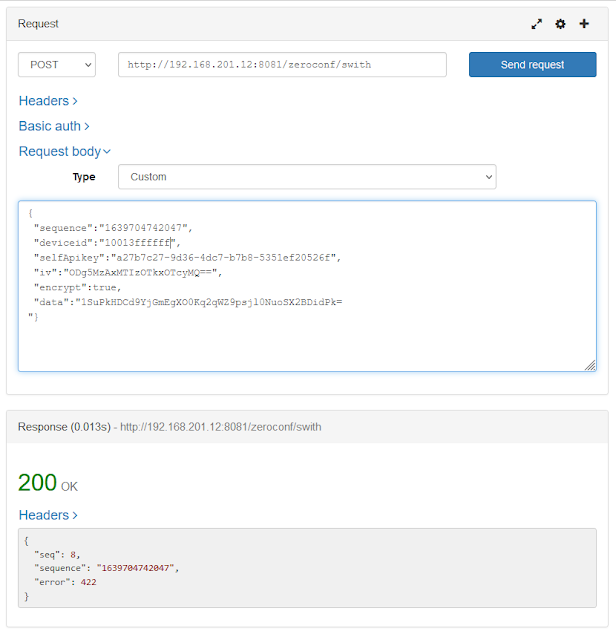Expand the response Headers section

tap(48, 515)
